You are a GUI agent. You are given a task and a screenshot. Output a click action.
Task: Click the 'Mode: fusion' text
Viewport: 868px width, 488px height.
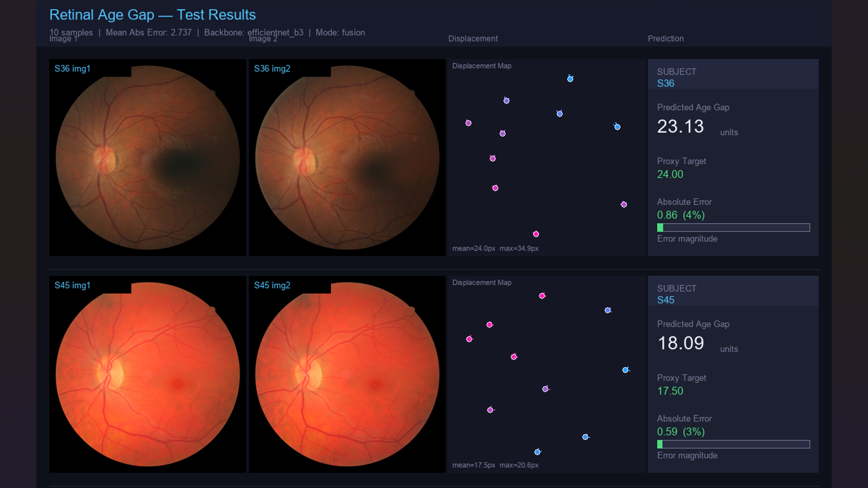[x=340, y=33]
